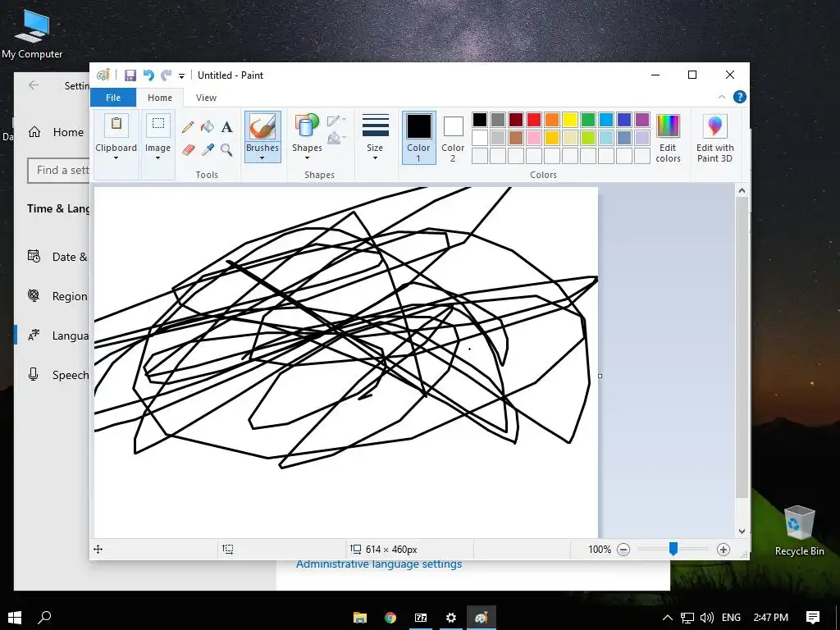Click zoom in plus button in status bar

coord(724,550)
